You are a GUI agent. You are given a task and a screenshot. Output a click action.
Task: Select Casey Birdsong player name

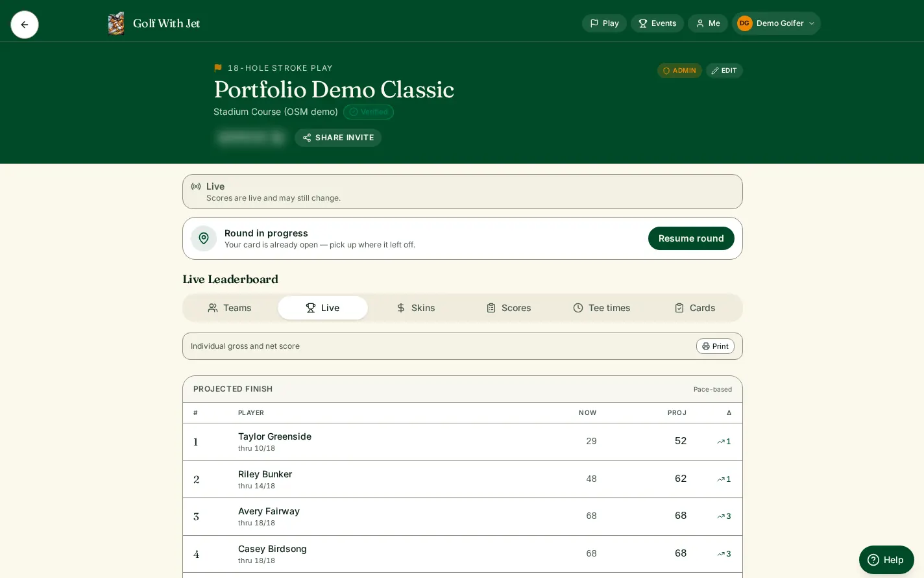point(272,549)
